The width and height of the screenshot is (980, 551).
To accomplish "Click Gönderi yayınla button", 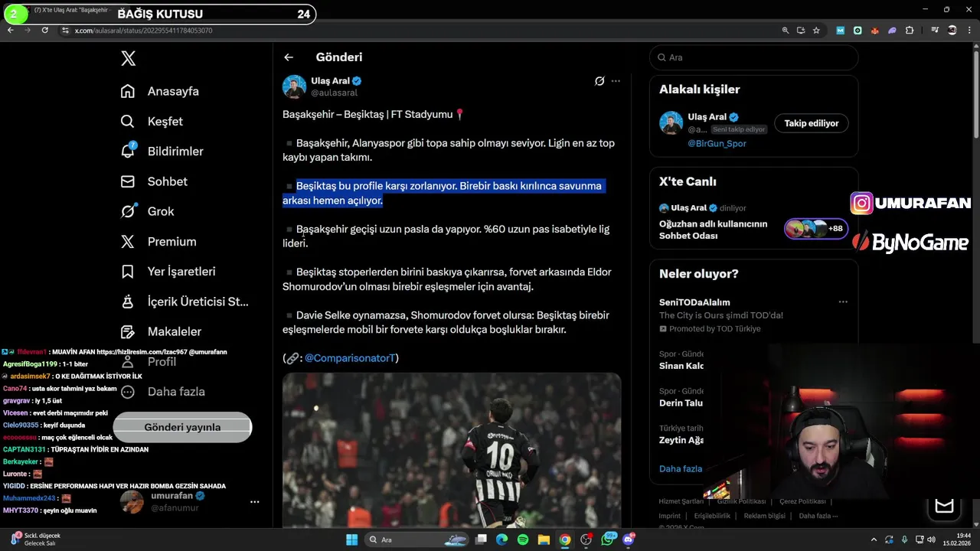I will coord(182,427).
